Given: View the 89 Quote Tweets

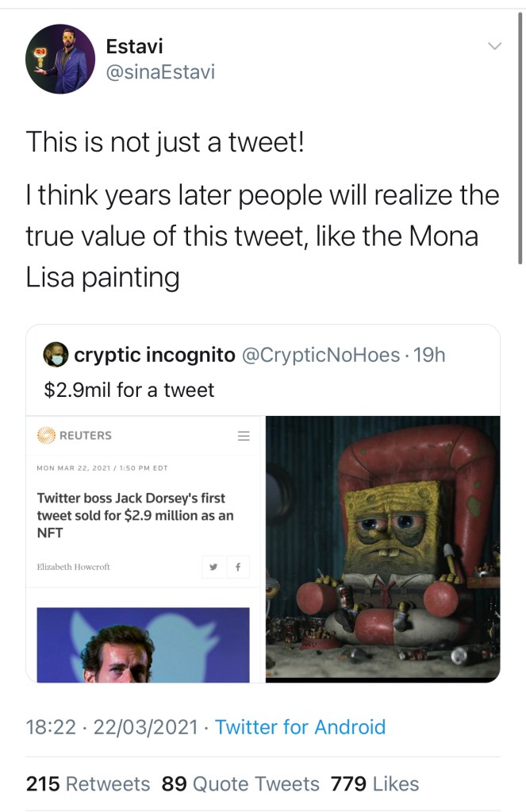Looking at the screenshot, I should tap(240, 784).
